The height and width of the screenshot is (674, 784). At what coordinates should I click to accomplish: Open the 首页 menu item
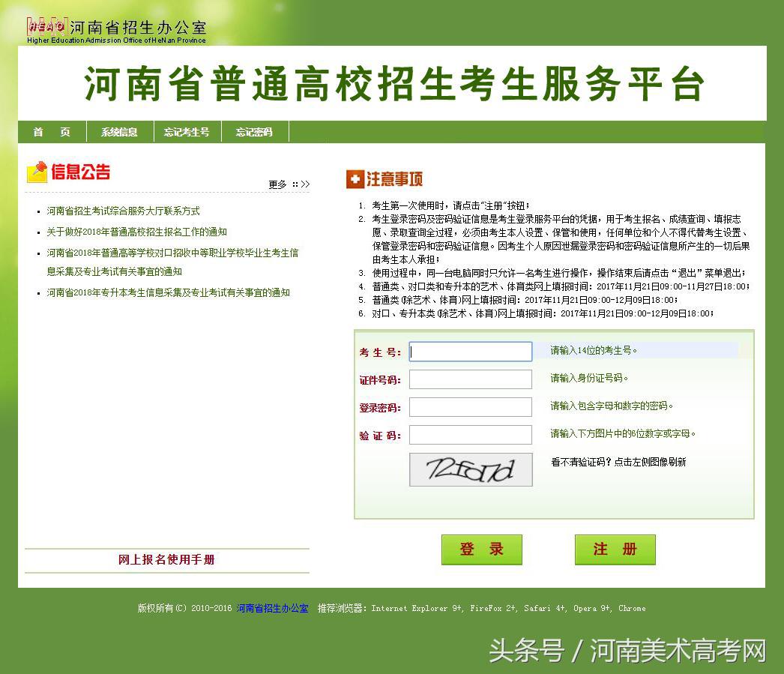(50, 131)
